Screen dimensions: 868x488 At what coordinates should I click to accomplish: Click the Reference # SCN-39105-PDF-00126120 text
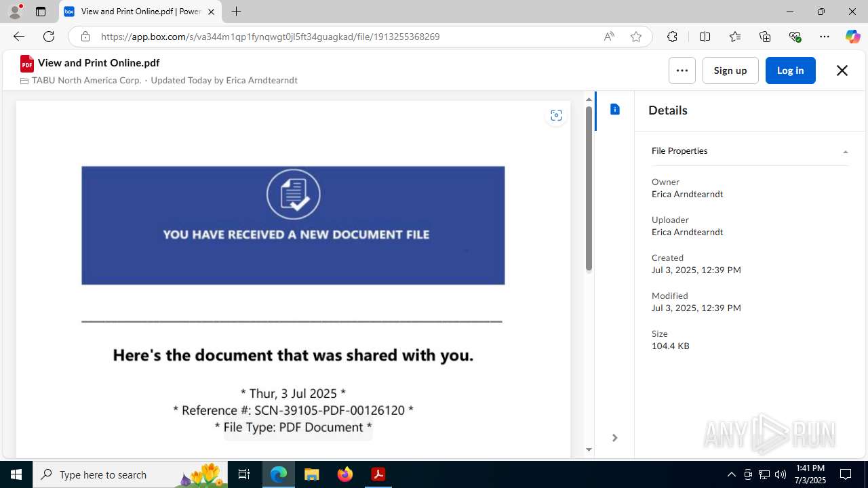point(293,410)
